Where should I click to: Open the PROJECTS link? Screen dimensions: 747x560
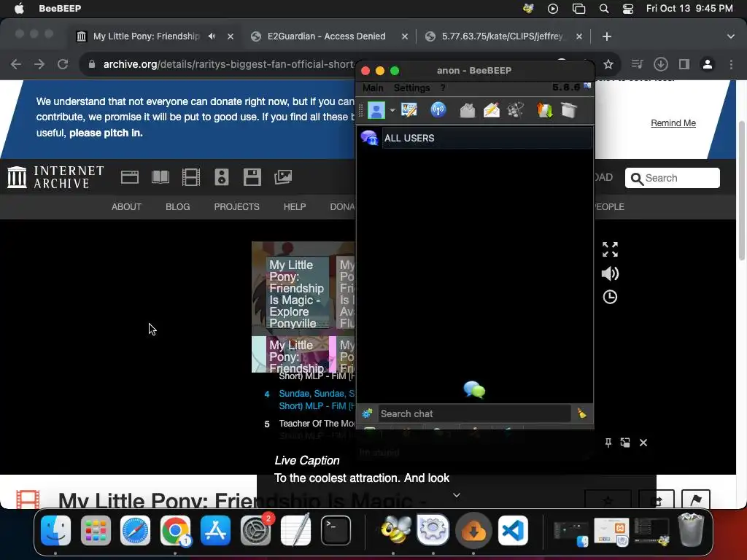pos(237,206)
